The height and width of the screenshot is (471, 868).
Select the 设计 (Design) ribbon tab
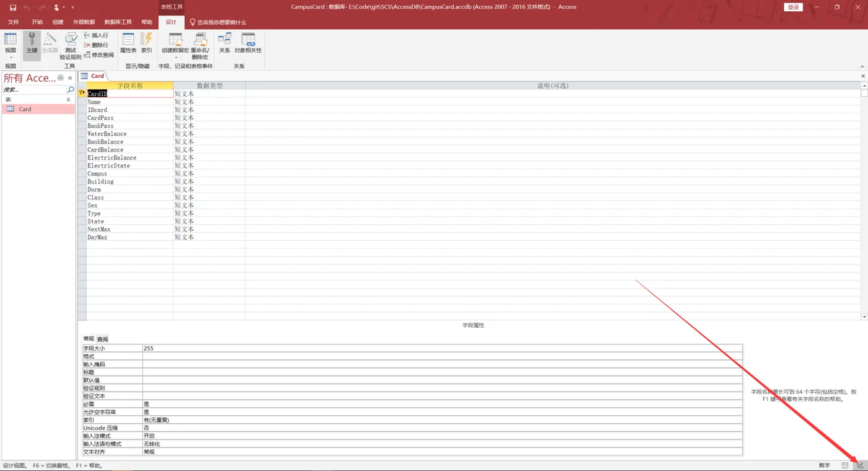(171, 22)
